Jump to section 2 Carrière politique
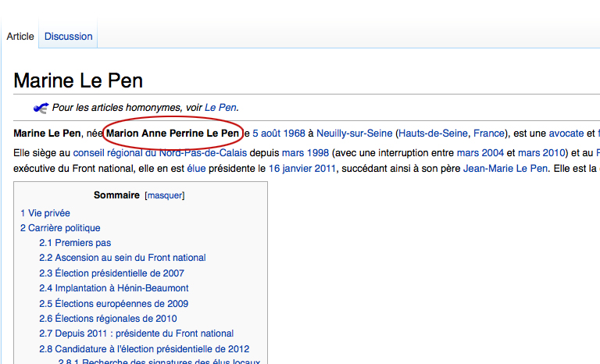Viewport: 600px width, 364px height. 60,228
